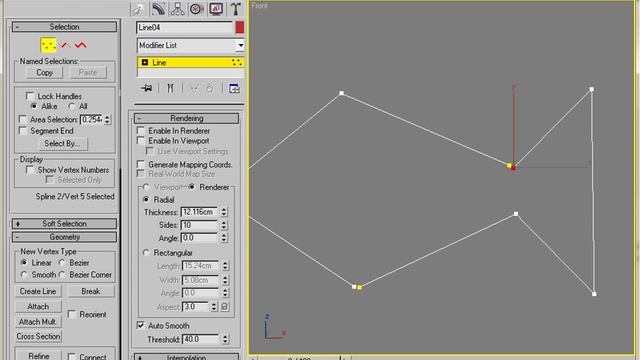640x360 pixels.
Task: Click the Cross Section button
Action: [38, 337]
